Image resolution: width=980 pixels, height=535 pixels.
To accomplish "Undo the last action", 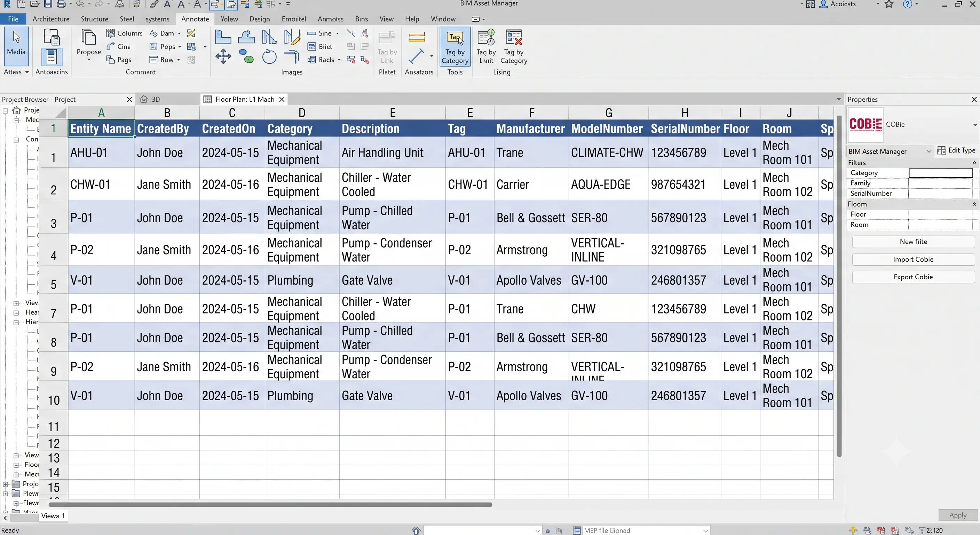I will click(x=80, y=4).
